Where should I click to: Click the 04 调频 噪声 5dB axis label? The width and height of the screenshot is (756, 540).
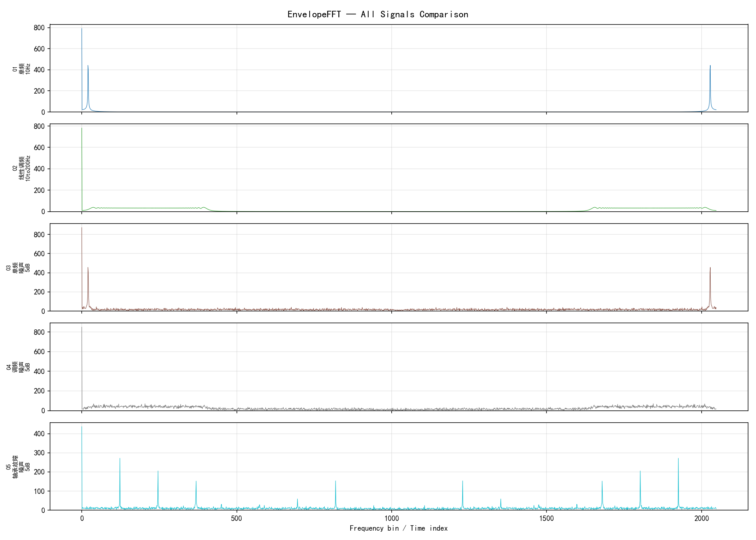pos(18,367)
